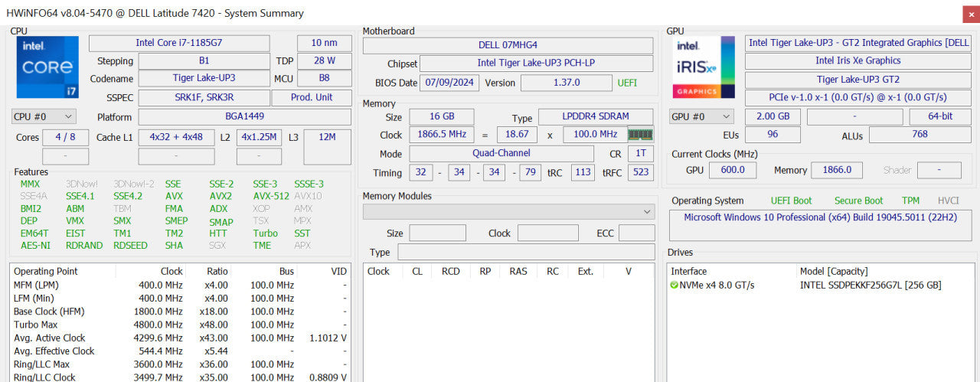Click the VID column header

coord(338,271)
